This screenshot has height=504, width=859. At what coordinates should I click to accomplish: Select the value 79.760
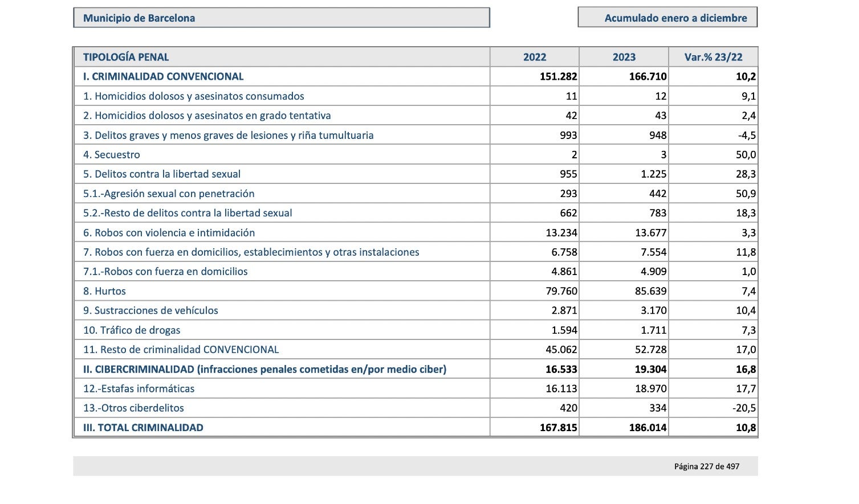click(561, 291)
